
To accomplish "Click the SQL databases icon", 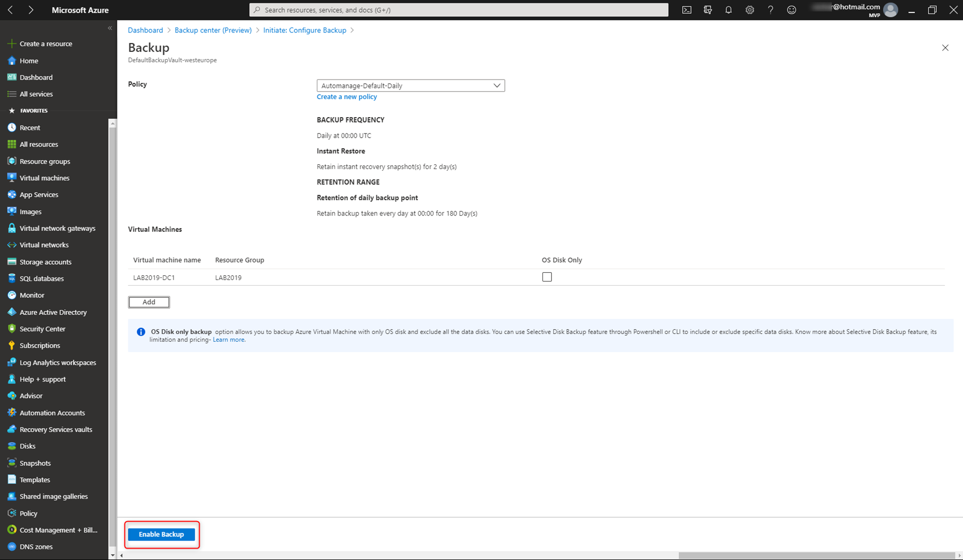I will (x=12, y=278).
